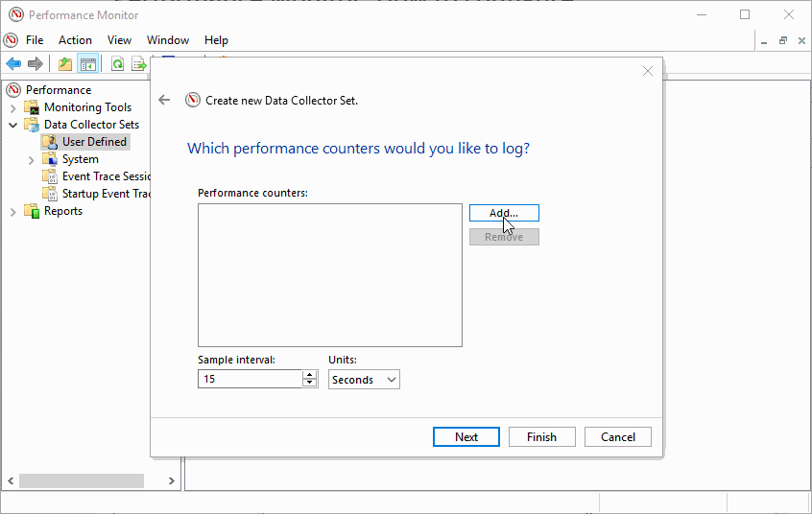Click the Finish button
The width and height of the screenshot is (812, 514).
pos(541,436)
